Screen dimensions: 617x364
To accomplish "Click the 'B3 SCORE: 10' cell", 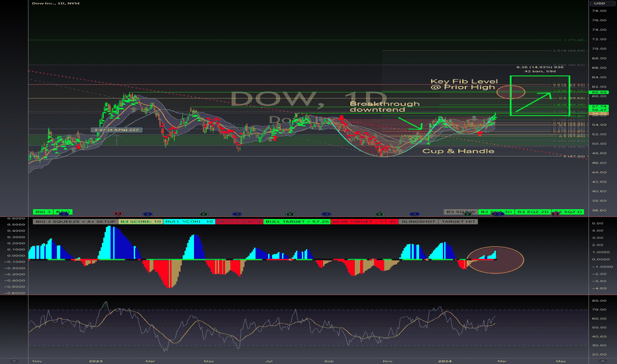I will pos(140,222).
